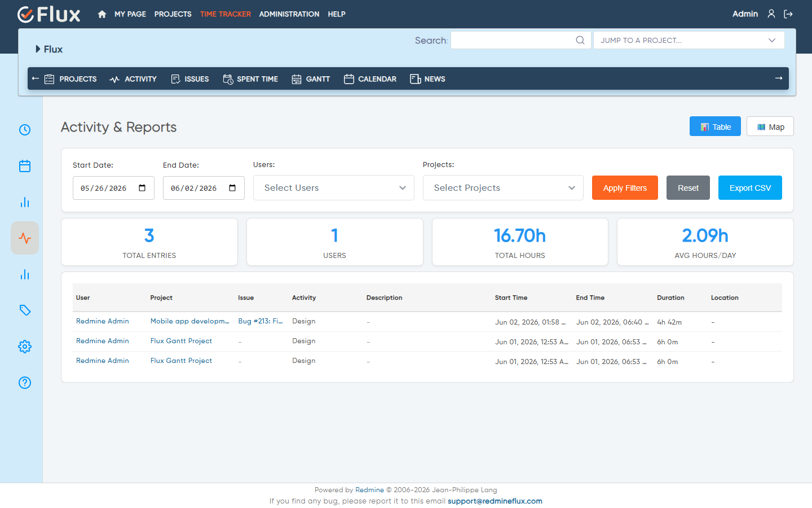
Task: Open the calendar icon in left sidebar
Action: [25, 166]
